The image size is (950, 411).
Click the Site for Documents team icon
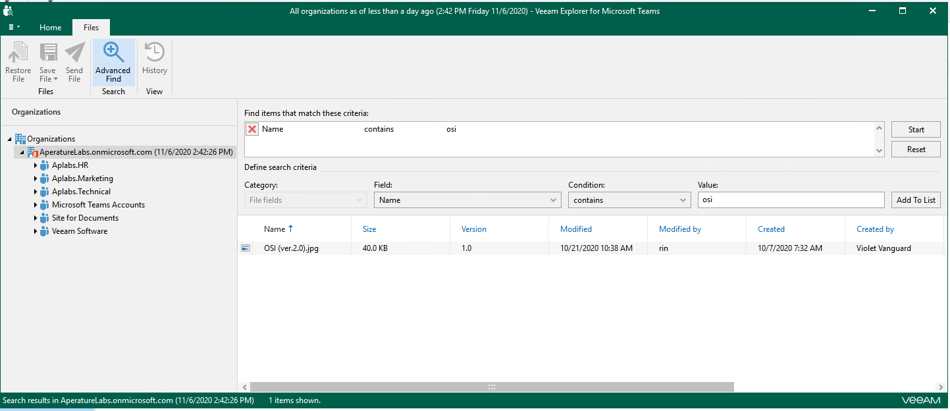(x=44, y=218)
